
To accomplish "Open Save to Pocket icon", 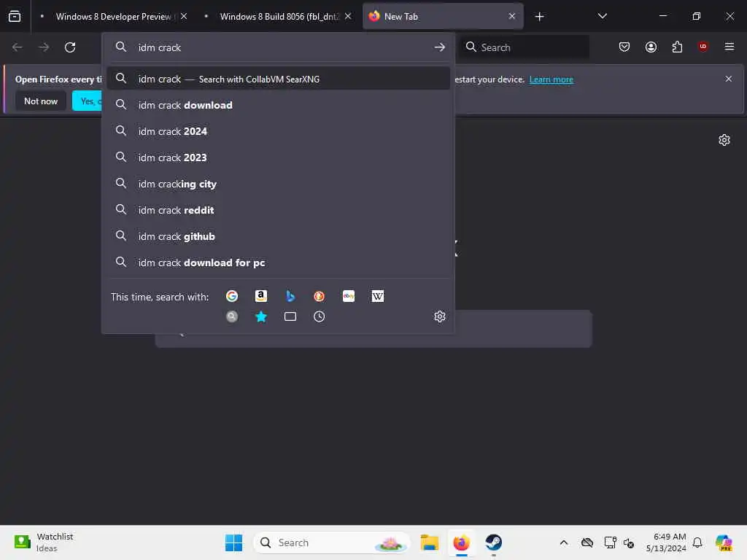I will (624, 47).
